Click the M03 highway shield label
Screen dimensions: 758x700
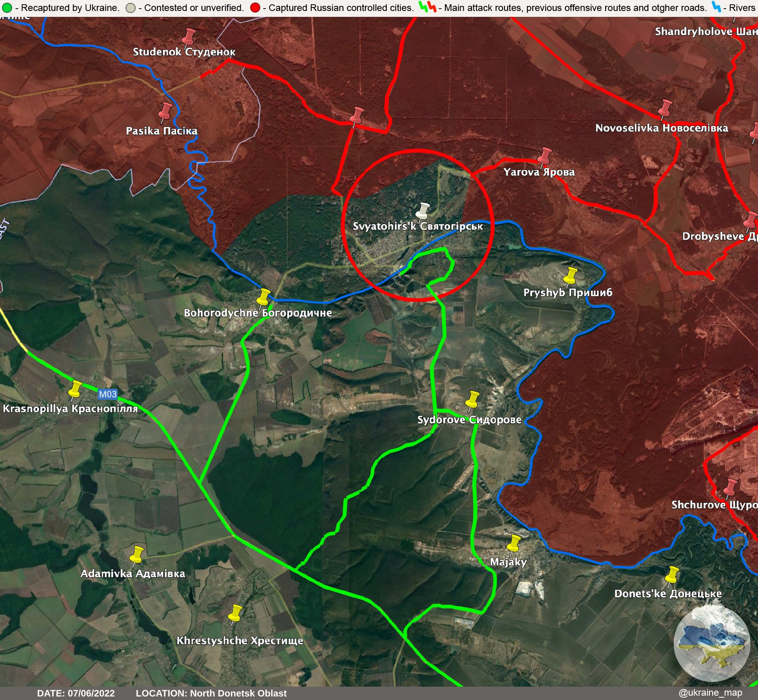(x=107, y=394)
